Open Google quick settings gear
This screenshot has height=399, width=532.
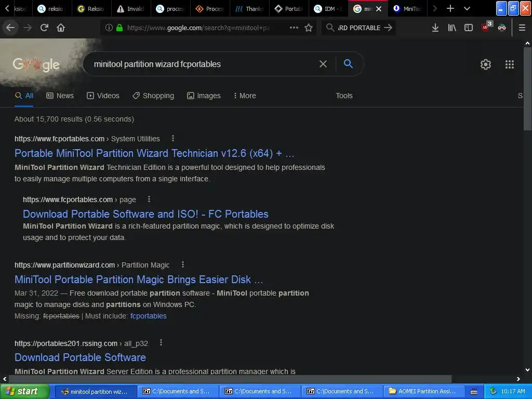[x=486, y=64]
